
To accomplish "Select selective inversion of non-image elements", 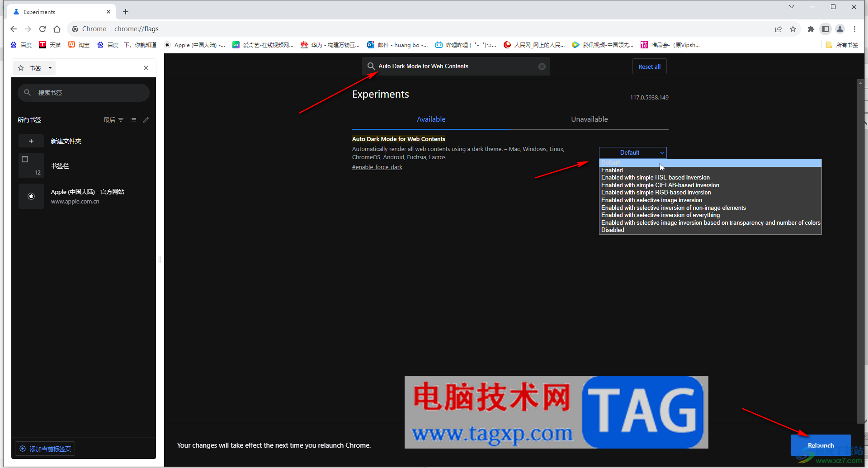I will pyautogui.click(x=710, y=208).
